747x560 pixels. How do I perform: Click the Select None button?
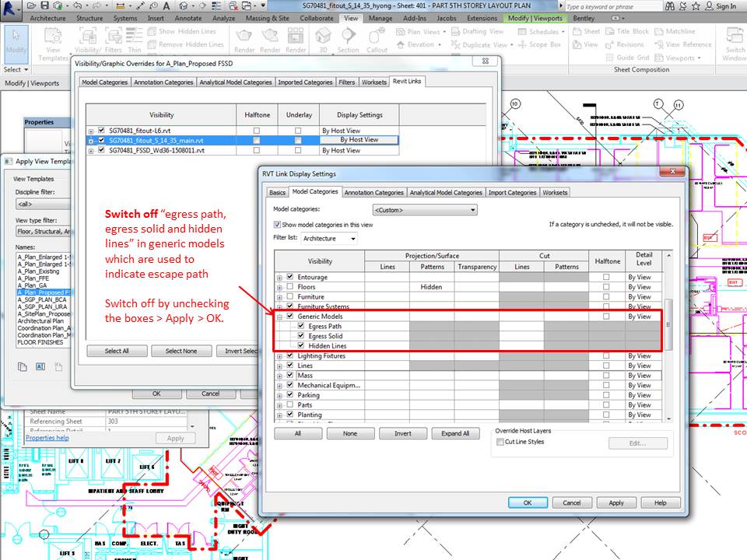click(181, 351)
